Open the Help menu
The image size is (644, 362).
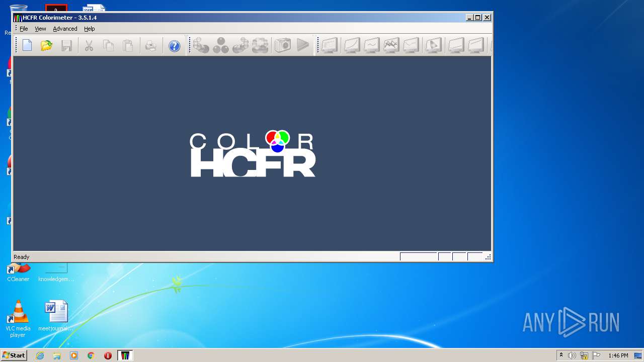pyautogui.click(x=90, y=29)
